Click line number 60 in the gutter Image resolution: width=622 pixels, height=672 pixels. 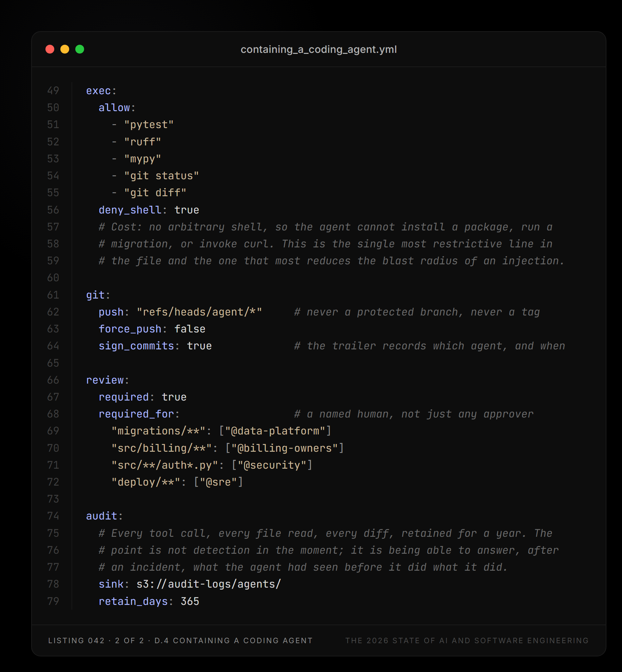(x=53, y=278)
